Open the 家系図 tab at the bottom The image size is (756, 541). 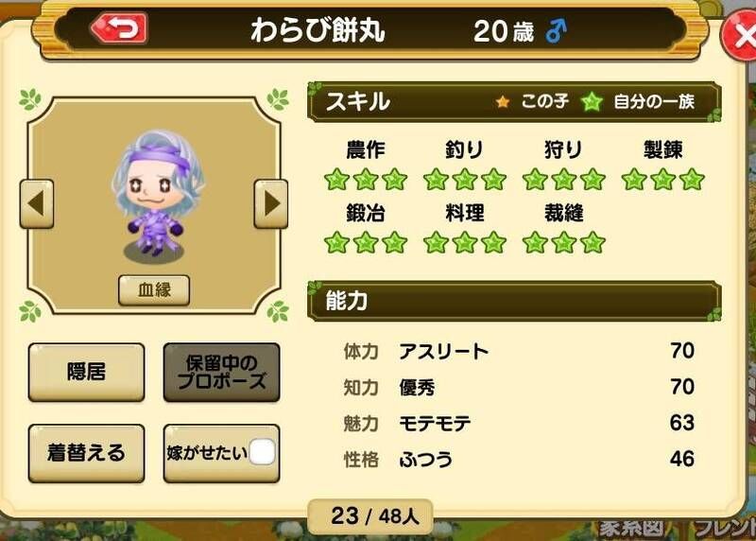pos(631,529)
